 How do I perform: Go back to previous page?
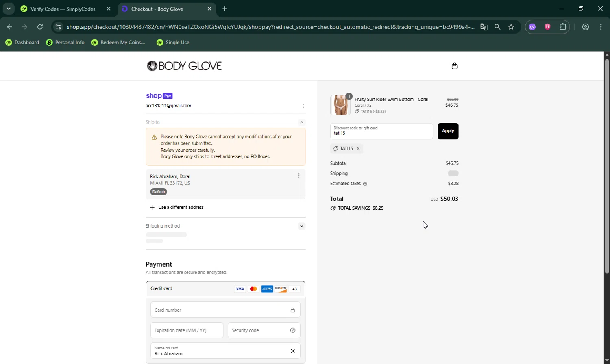10,27
